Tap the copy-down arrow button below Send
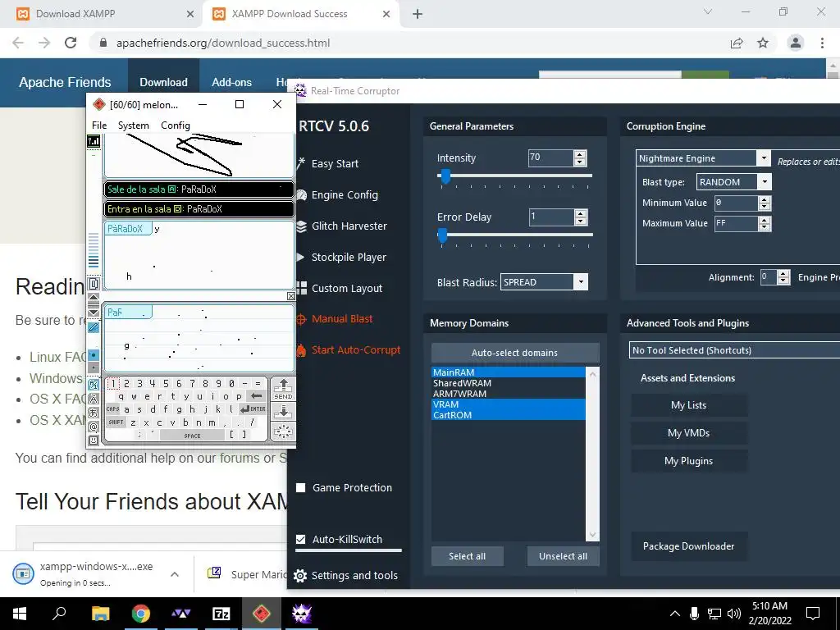 [283, 412]
